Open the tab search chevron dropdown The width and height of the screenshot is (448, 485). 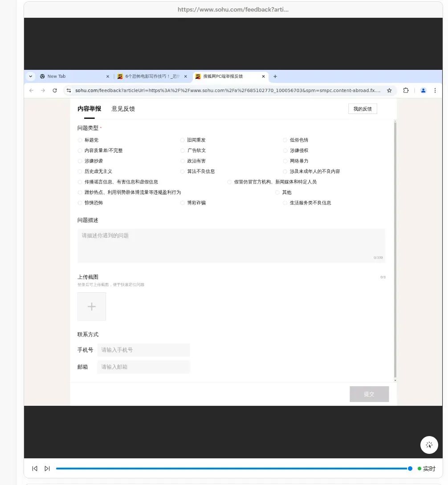(30, 76)
